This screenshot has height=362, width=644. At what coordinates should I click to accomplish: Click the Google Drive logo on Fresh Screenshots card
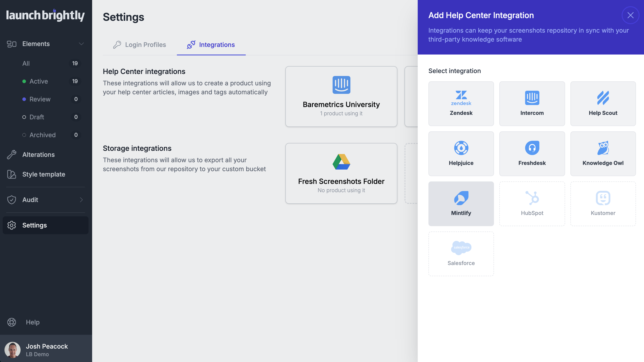click(x=341, y=162)
